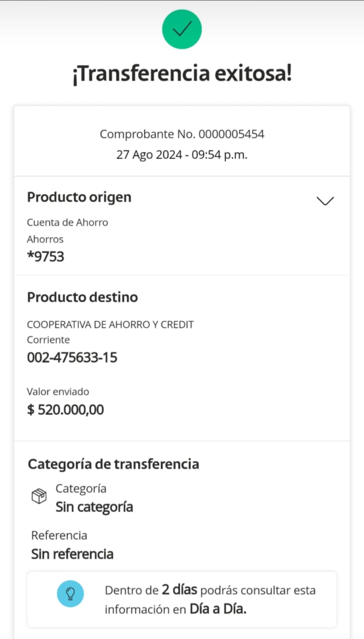The height and width of the screenshot is (639, 364).
Task: Expand the Producto origen chevron
Action: click(325, 201)
